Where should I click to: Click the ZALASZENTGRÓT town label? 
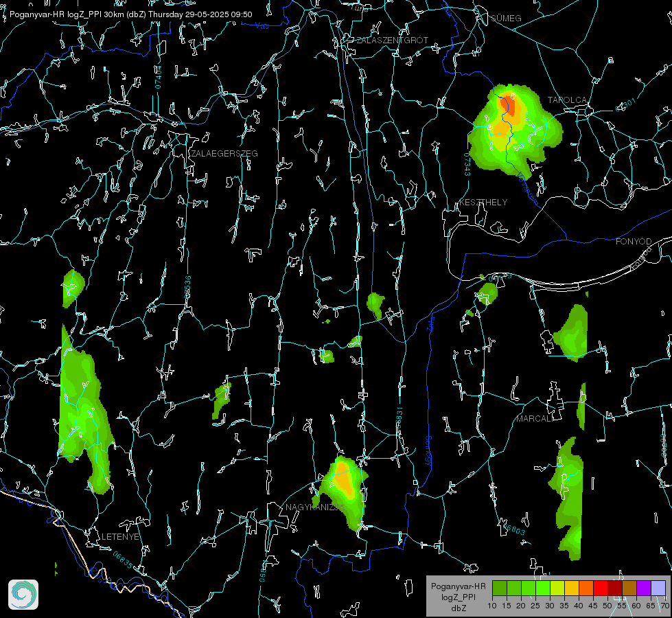click(x=392, y=41)
